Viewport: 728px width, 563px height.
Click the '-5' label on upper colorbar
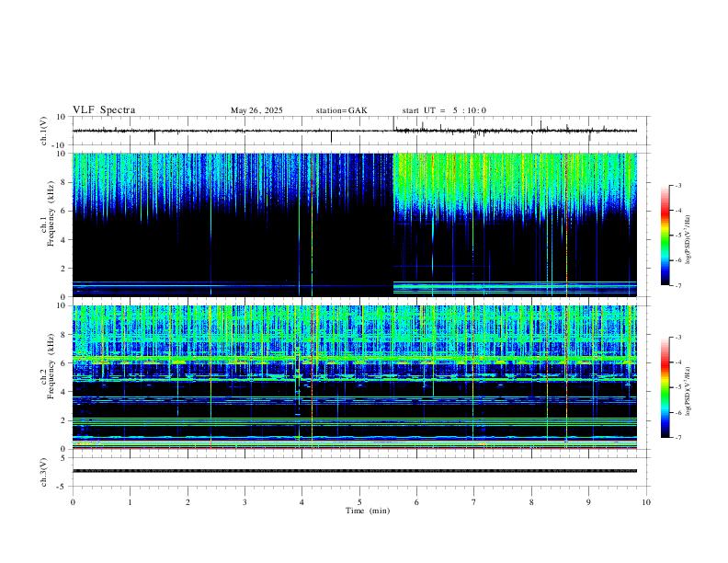677,236
